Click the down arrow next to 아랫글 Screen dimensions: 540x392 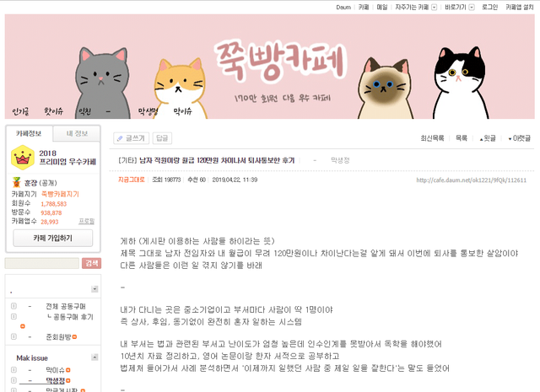[510, 139]
